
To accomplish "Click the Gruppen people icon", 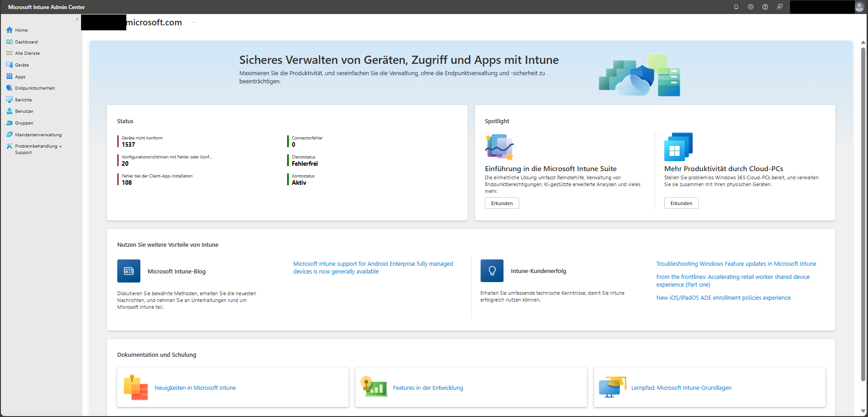I will [x=10, y=123].
